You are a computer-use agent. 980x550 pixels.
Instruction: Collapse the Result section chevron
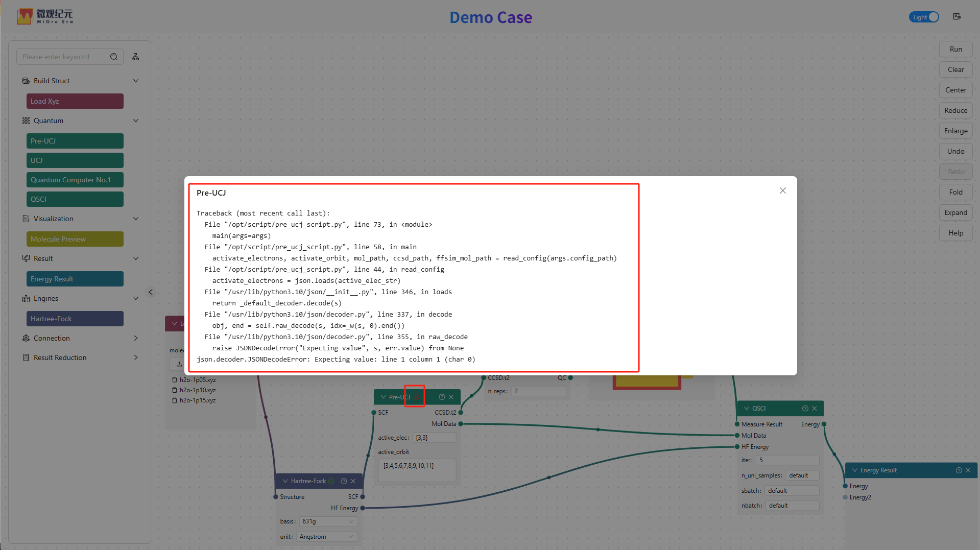tap(136, 258)
